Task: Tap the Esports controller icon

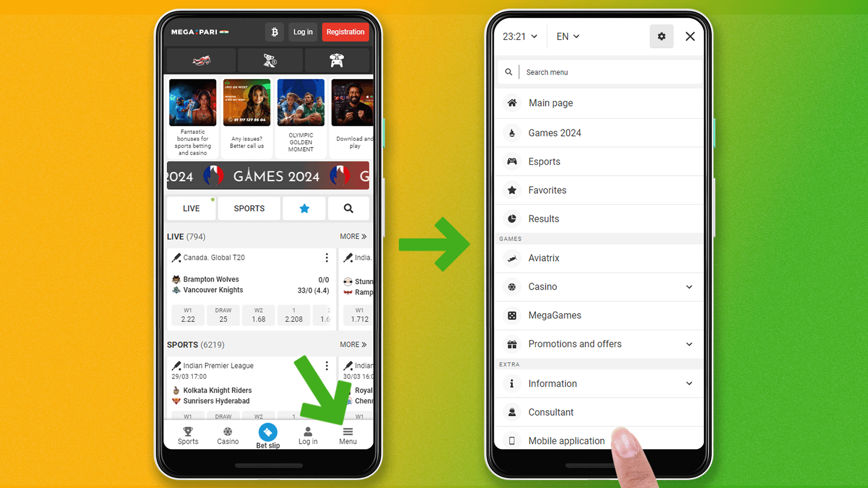Action: click(511, 161)
